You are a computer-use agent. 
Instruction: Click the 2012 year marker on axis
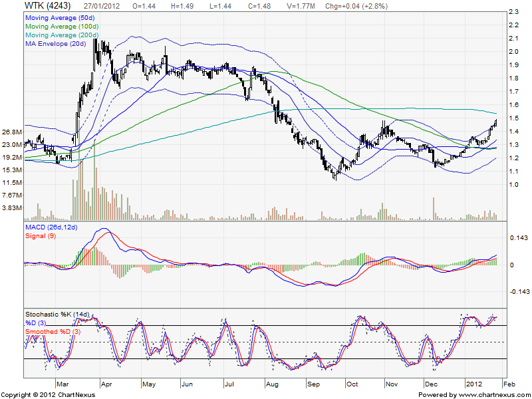[x=473, y=384]
